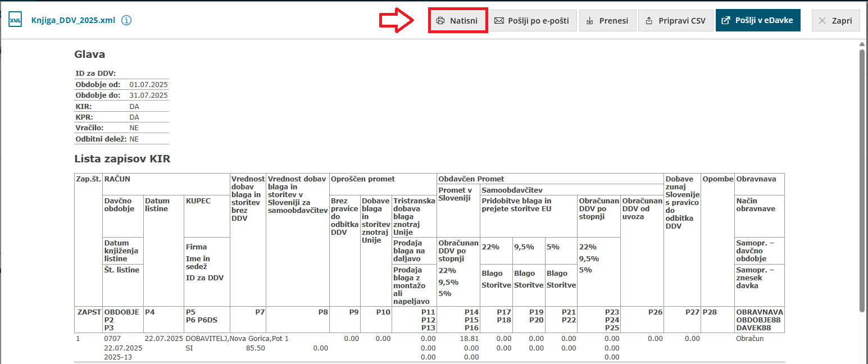Click the Obdobje od value 01.07.2025
The width and height of the screenshot is (868, 364).
point(148,84)
